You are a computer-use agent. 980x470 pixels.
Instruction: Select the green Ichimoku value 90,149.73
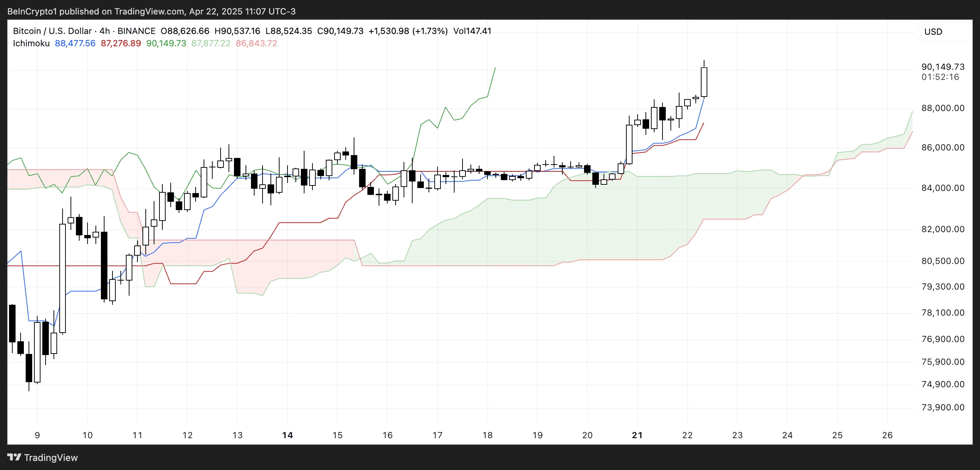click(x=166, y=43)
